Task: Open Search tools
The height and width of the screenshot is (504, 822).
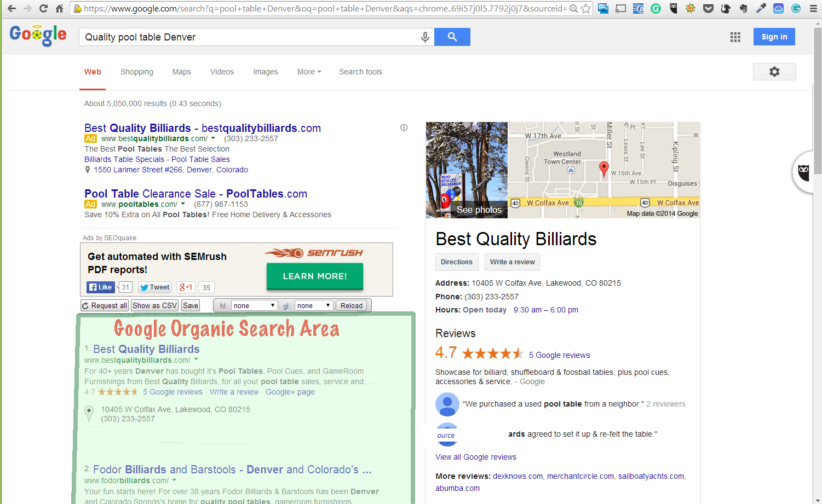Action: (360, 72)
